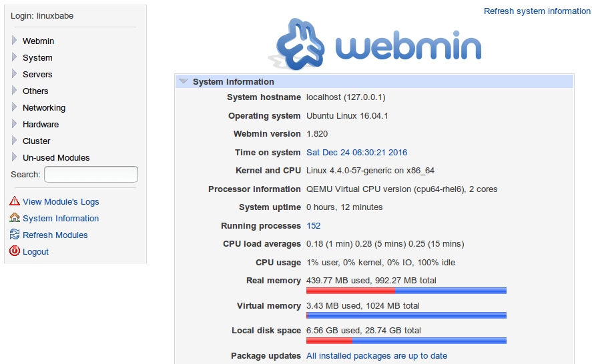Screen dimensions: 592x364
Task: Collapse the System Information section triangle
Action: (184, 81)
